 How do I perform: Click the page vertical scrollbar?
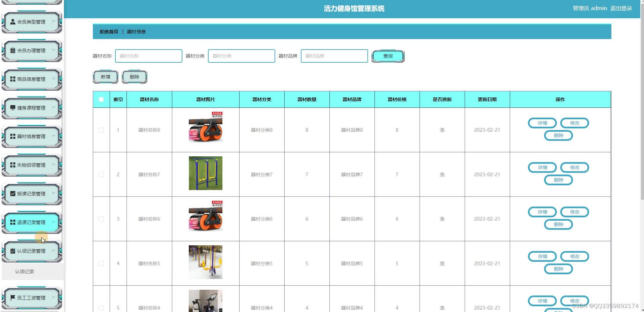click(x=642, y=101)
